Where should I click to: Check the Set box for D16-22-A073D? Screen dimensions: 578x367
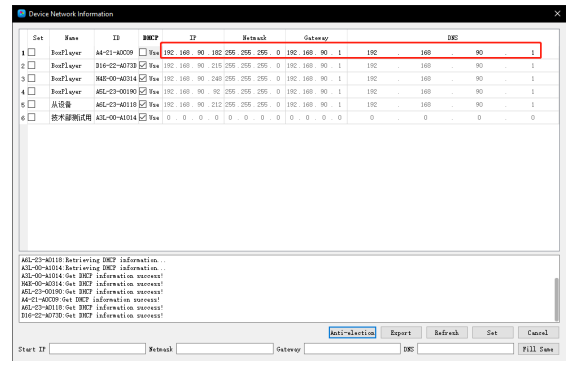point(32,65)
